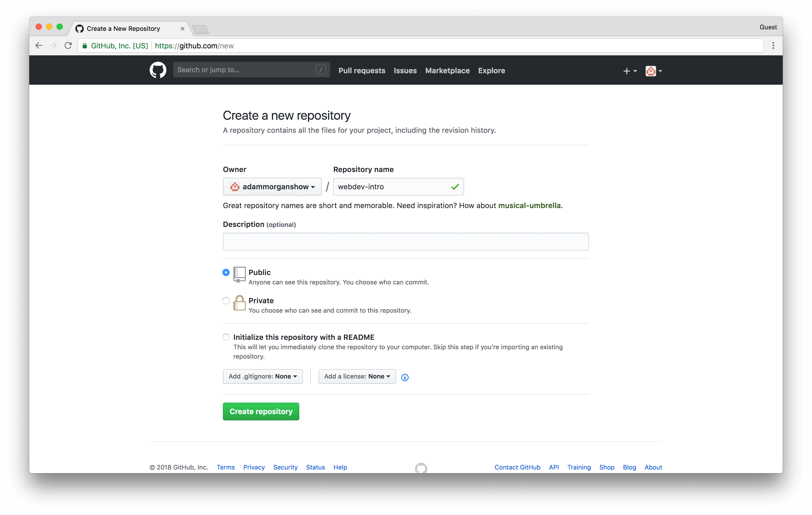The width and height of the screenshot is (812, 515).
Task: Open the Help footer link
Action: (x=340, y=467)
